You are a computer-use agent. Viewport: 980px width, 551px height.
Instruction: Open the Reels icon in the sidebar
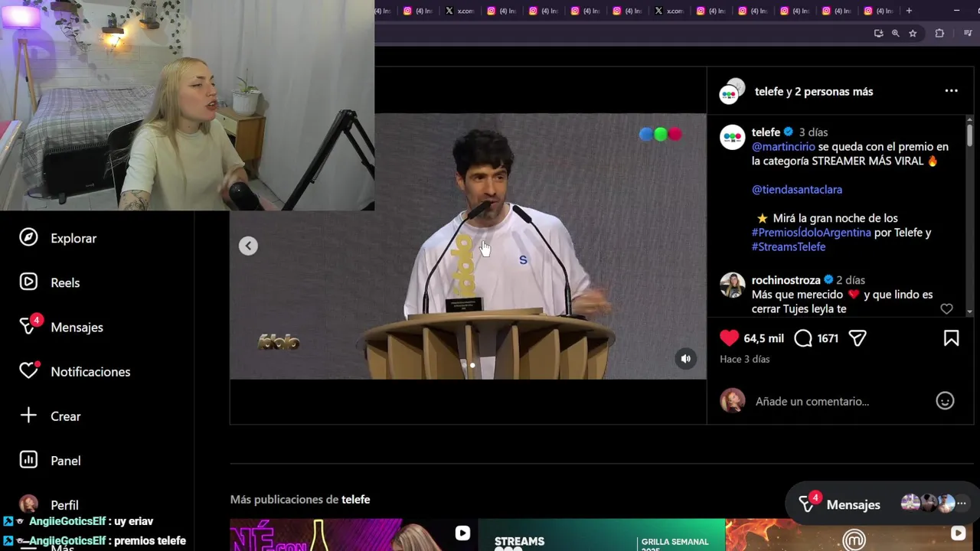click(28, 282)
